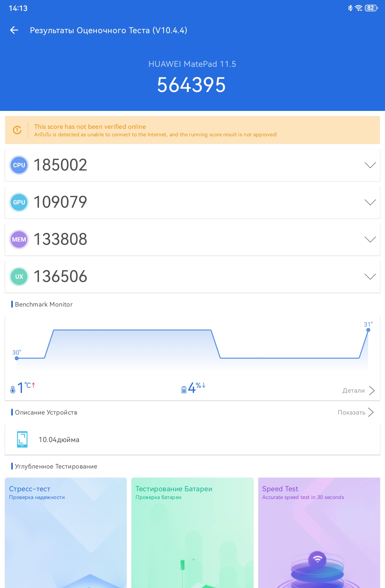
Task: Click the Проверка надежности subtitle
Action: coord(37,497)
